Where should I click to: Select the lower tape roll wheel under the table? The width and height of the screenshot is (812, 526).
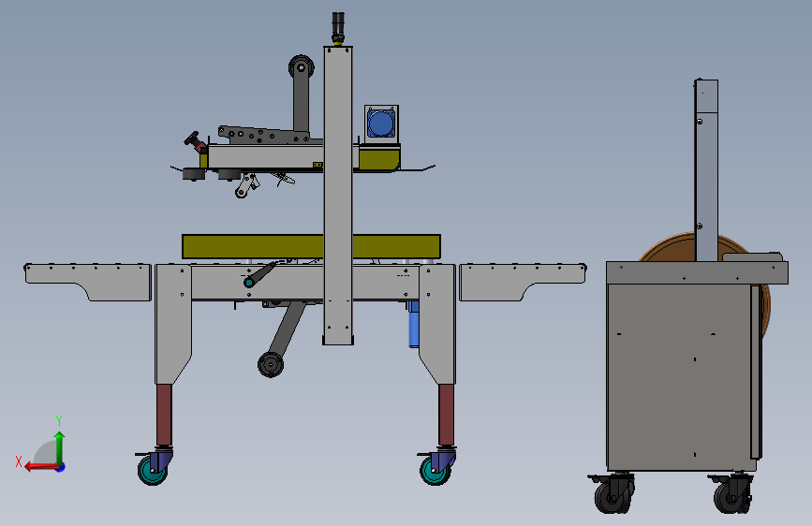271,364
